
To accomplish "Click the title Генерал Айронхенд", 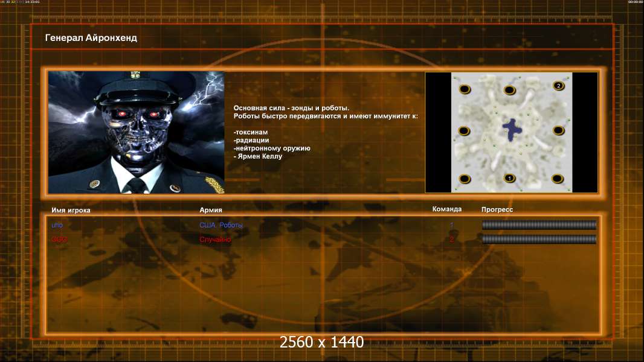I will click(x=91, y=38).
